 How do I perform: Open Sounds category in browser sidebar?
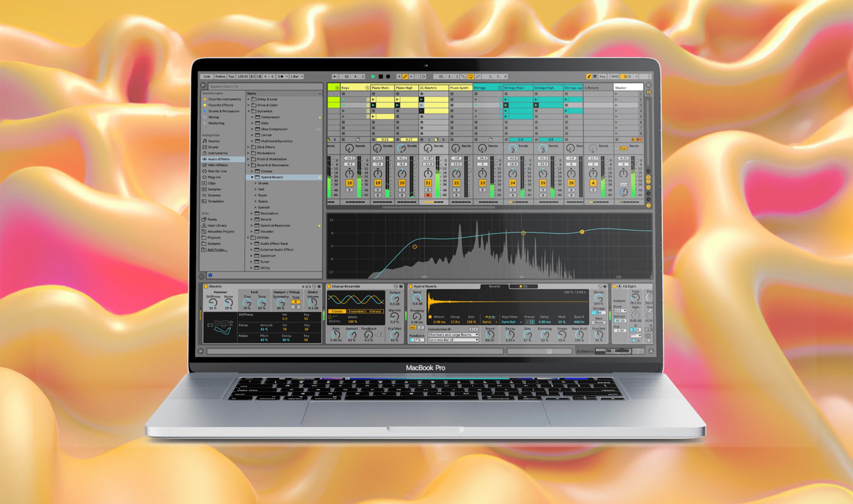pos(214,141)
